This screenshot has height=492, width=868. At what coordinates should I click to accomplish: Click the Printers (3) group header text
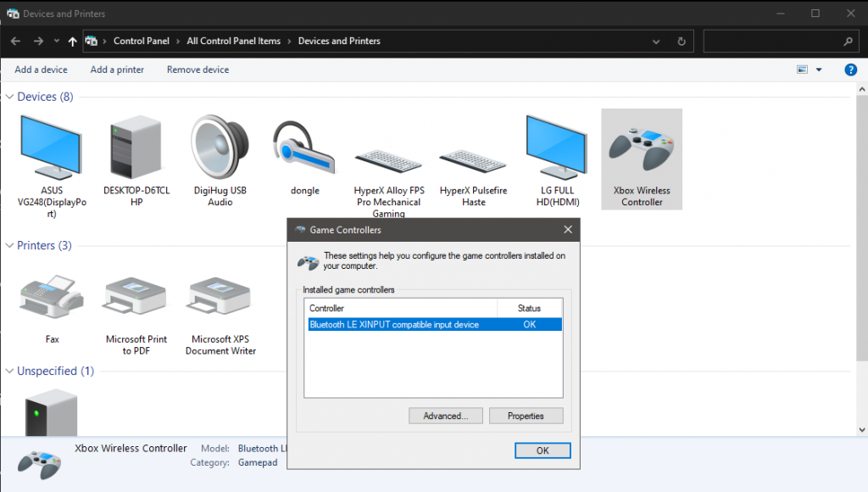pyautogui.click(x=44, y=245)
